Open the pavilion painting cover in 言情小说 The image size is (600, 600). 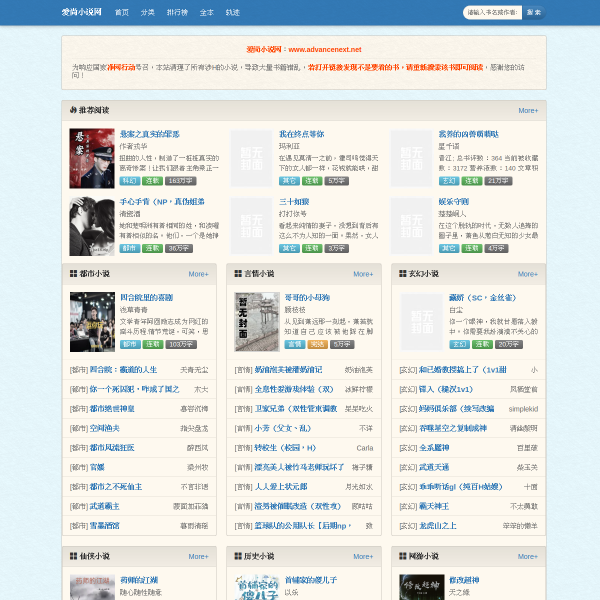tap(257, 322)
